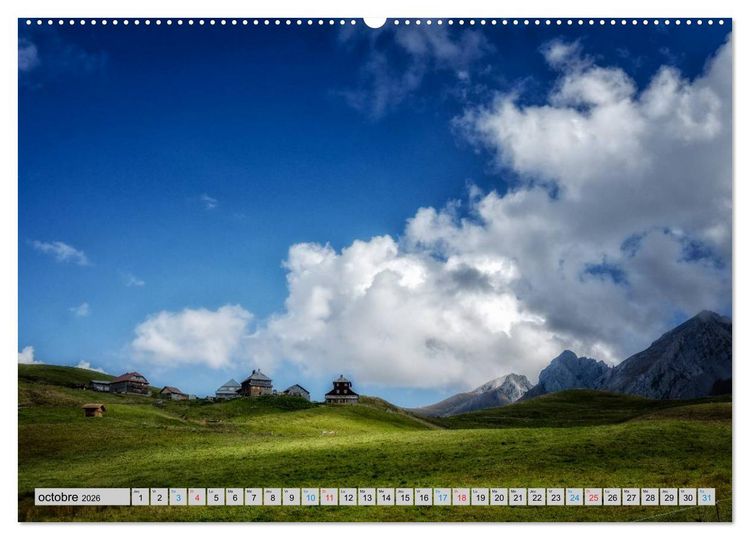Select day 8 in the calendar strip

tap(273, 497)
